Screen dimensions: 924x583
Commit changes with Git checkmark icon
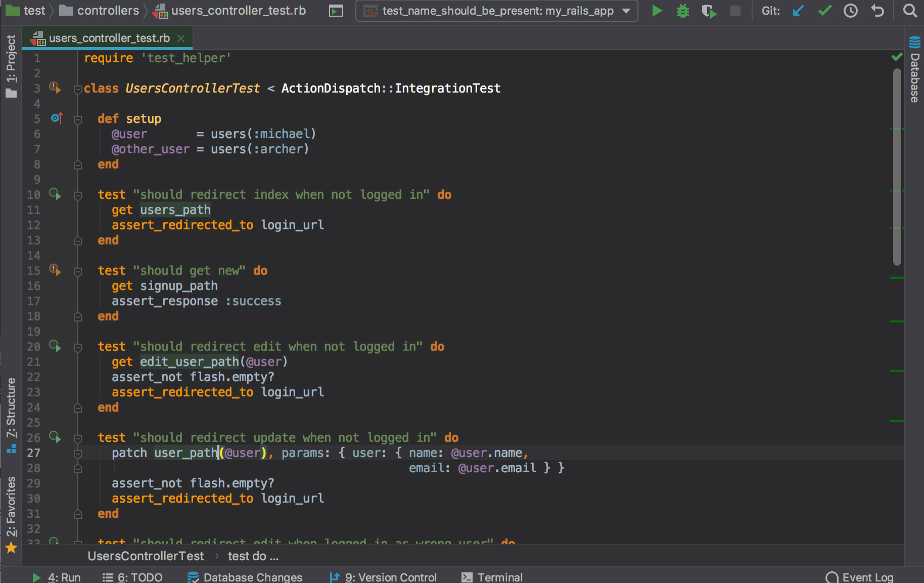click(x=825, y=11)
